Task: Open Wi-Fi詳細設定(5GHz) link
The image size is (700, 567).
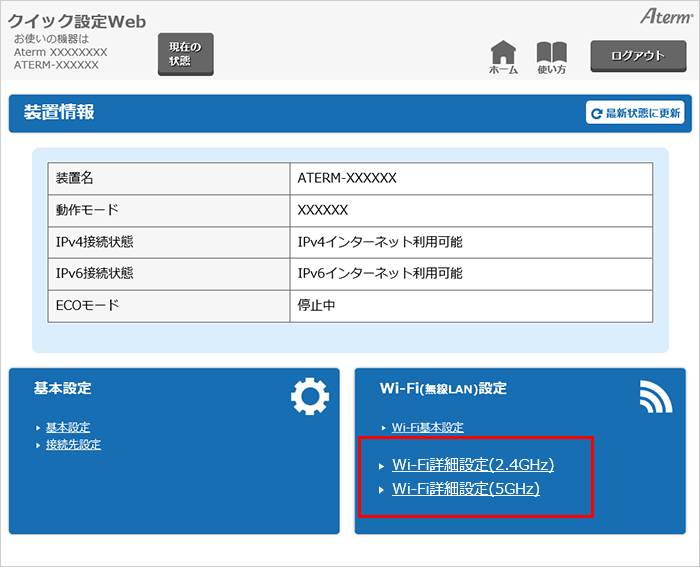Action: 466,489
